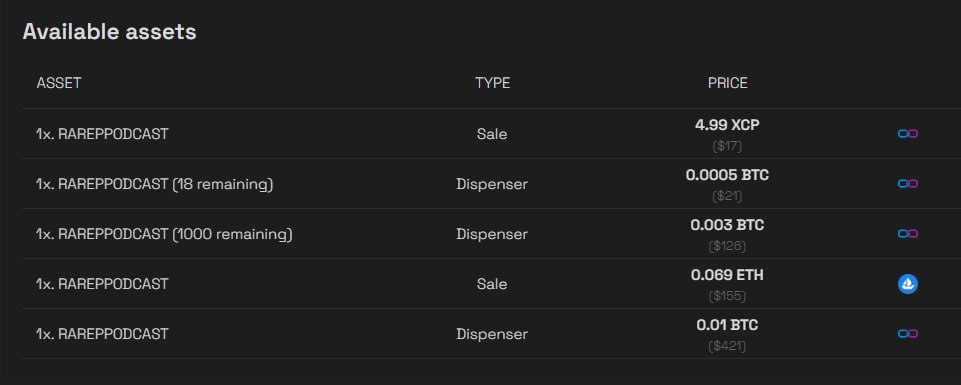
Task: Select Dispenser type in 0.01 BTC row
Action: [x=492, y=334]
